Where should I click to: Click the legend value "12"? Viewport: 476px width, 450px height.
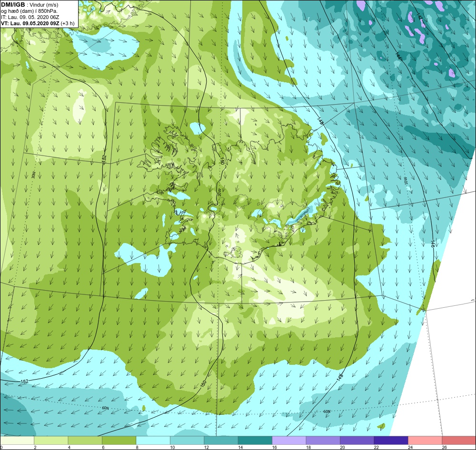point(207,447)
